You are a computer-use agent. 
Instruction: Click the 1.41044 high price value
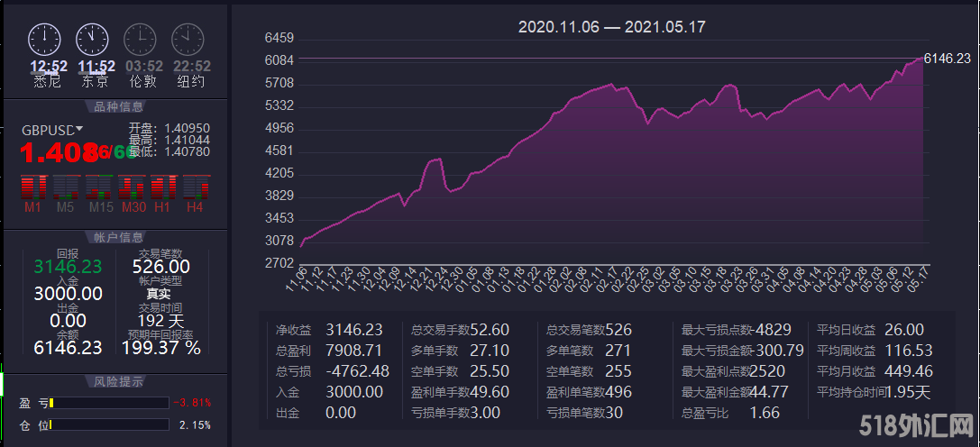pyautogui.click(x=187, y=140)
